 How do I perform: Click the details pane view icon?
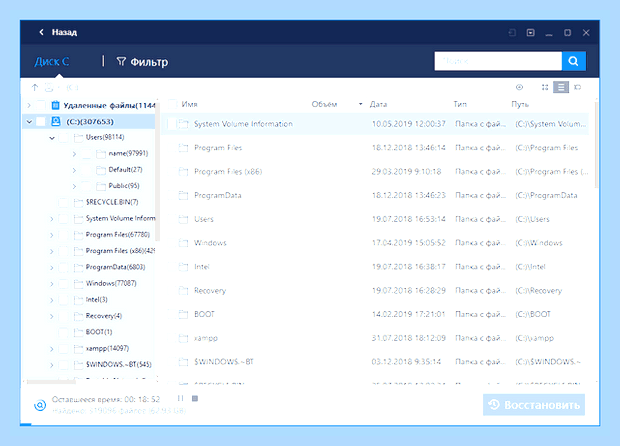point(577,87)
